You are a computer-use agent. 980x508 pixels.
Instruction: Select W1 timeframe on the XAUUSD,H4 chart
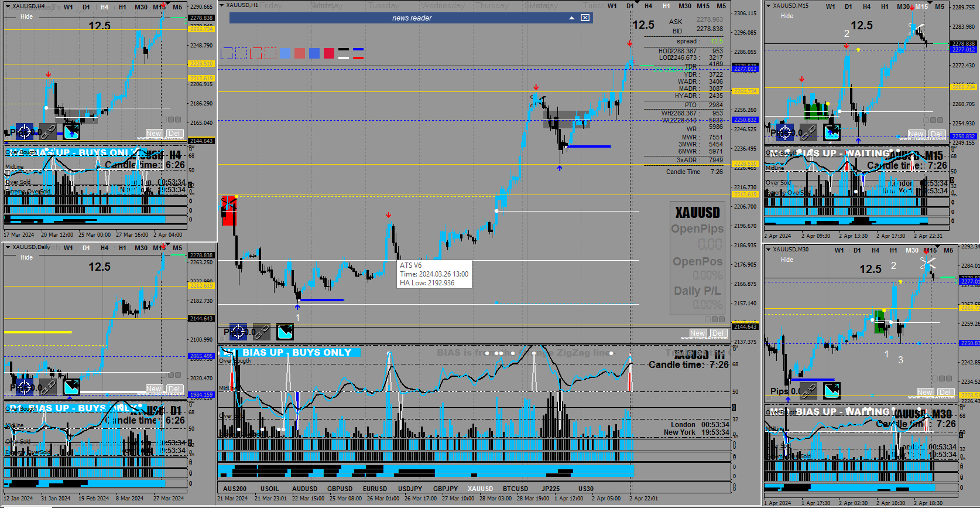pos(68,7)
